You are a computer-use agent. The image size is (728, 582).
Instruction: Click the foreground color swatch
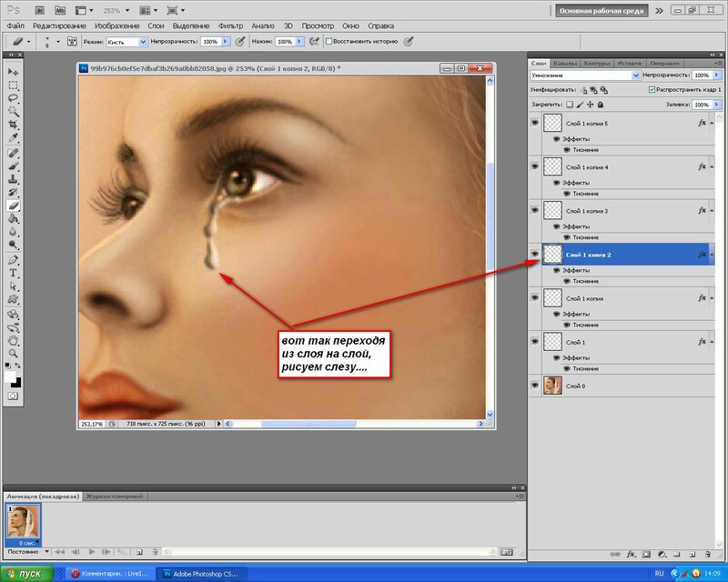[11, 377]
